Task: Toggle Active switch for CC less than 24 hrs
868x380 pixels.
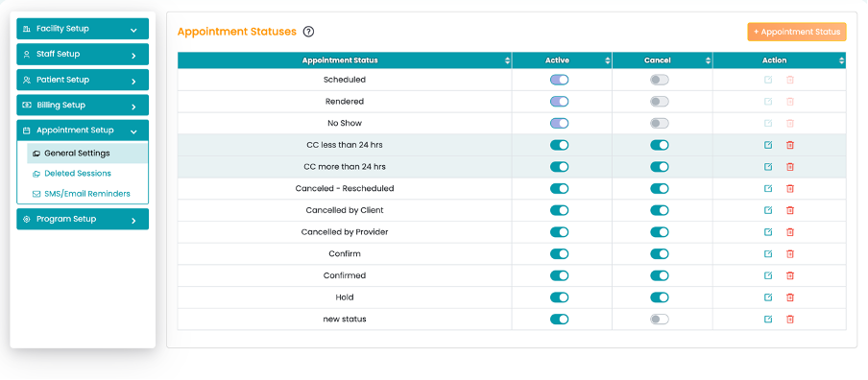Action: (559, 145)
